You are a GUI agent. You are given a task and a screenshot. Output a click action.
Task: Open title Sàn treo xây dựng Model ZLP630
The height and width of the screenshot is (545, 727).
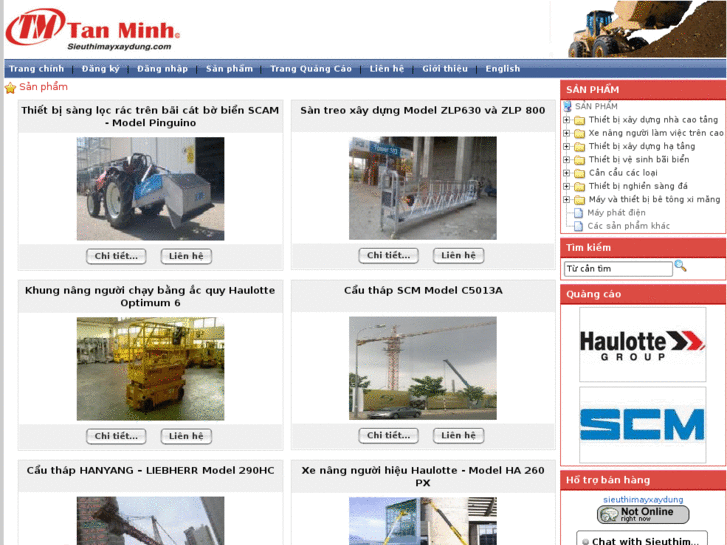(x=422, y=110)
